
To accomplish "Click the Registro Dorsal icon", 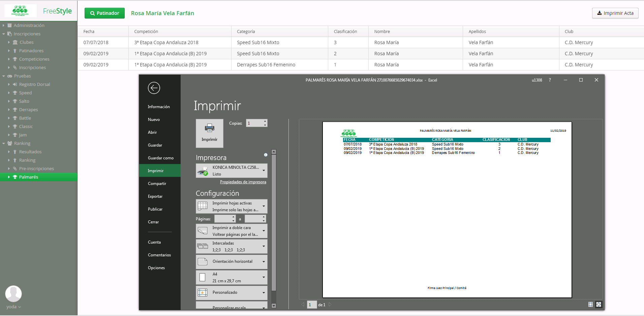I will coord(15,85).
